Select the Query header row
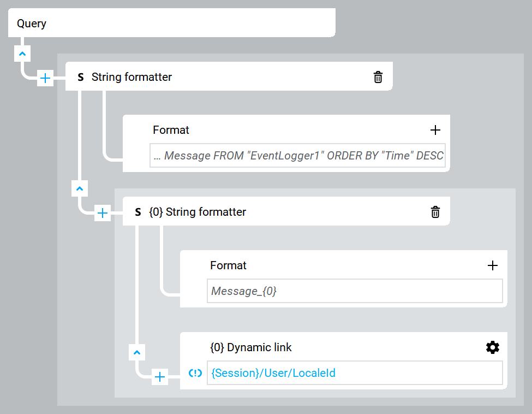This screenshot has width=532, height=414. 171,23
